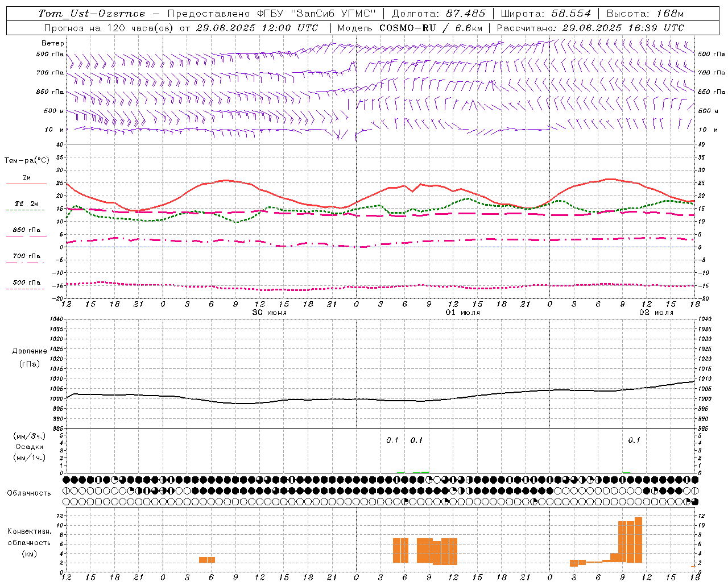
Task: Click the 01 июля date label
Action: [x=462, y=313]
